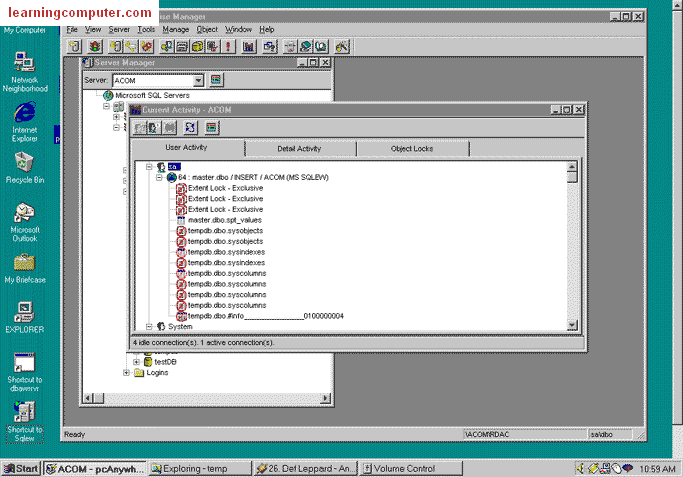Click the legend icon in Current Activity toolbar
The image size is (683, 477).
point(212,128)
